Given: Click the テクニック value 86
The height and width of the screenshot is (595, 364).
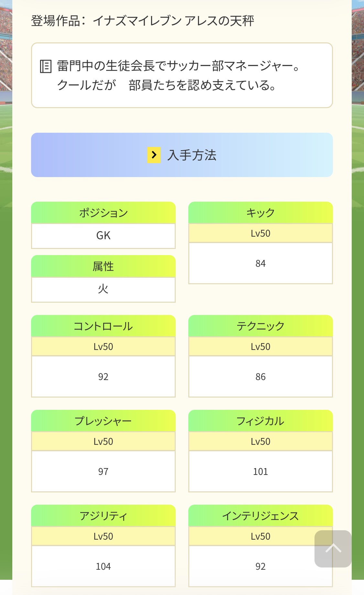Looking at the screenshot, I should tap(260, 377).
